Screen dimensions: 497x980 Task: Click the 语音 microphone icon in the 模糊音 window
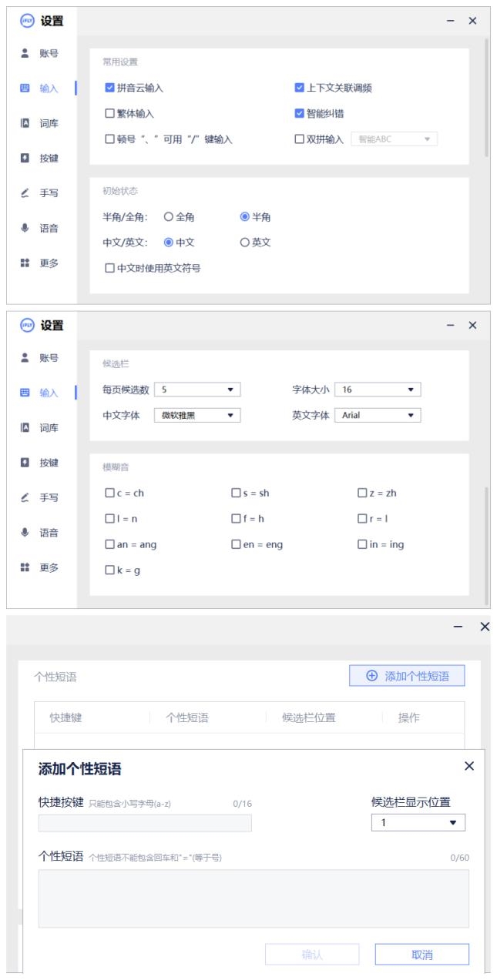24,532
